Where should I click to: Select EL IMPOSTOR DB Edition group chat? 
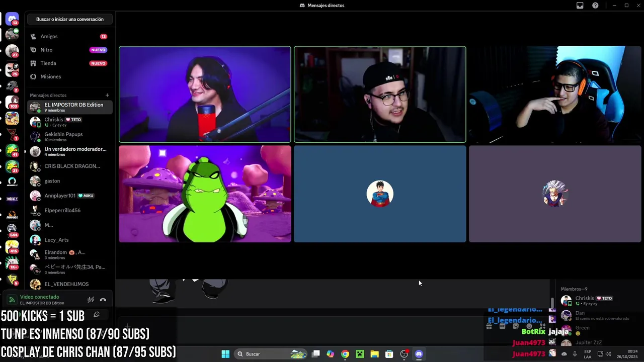point(70,107)
